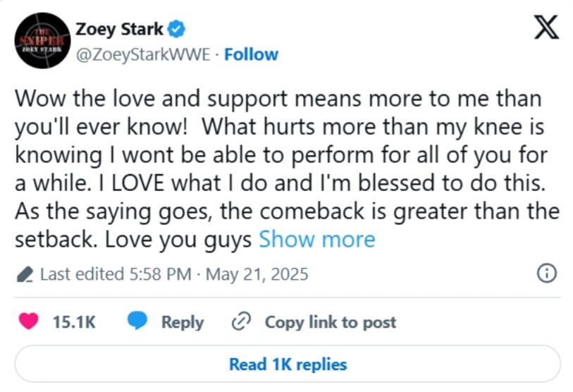Click the blue verified checkmark badge
Viewport: 573px width, 392px height.
(x=176, y=30)
